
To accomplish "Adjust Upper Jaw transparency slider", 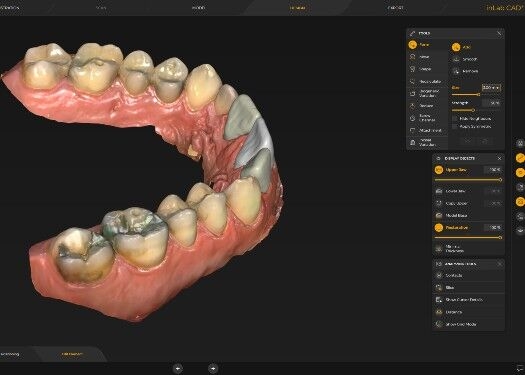I will click(468, 180).
